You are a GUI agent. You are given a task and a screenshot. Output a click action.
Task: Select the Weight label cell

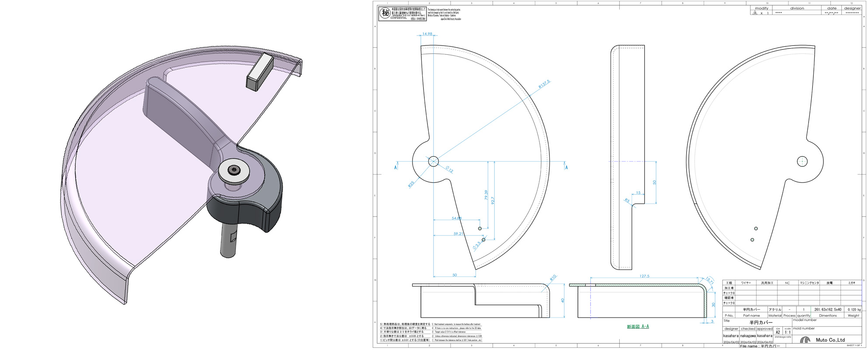[x=854, y=315]
